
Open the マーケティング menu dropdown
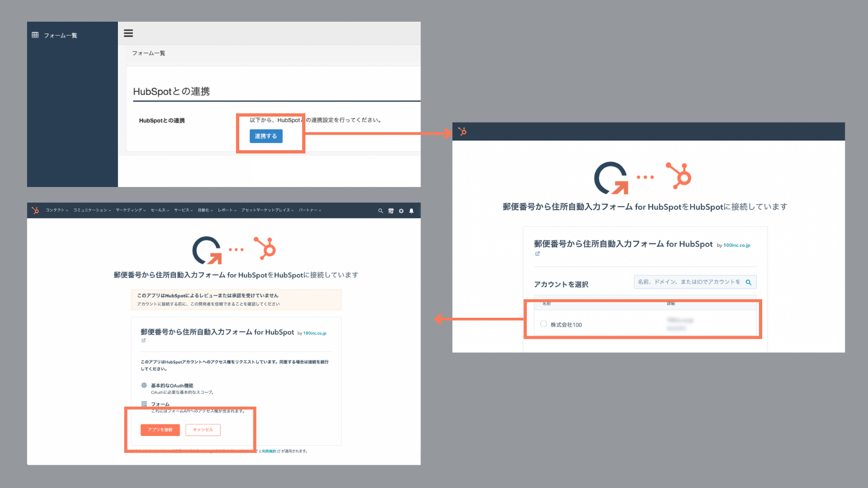click(131, 210)
